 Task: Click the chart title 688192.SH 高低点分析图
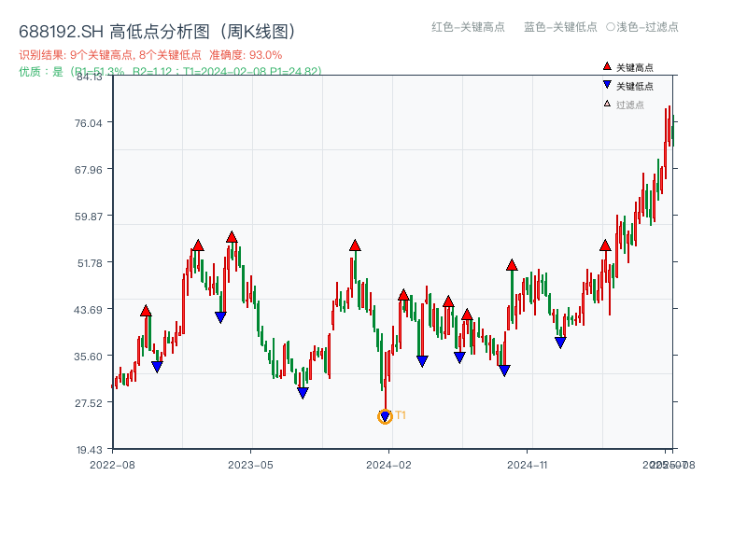(x=157, y=32)
